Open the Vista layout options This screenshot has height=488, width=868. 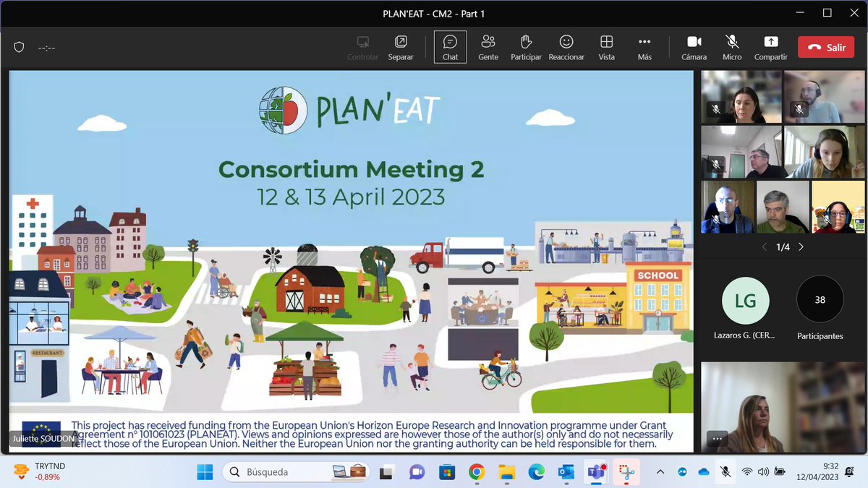(607, 47)
